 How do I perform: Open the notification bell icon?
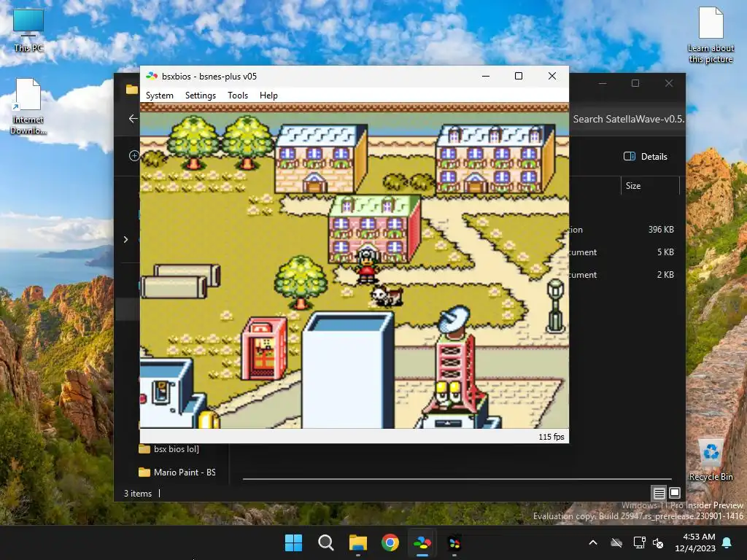[x=727, y=542]
